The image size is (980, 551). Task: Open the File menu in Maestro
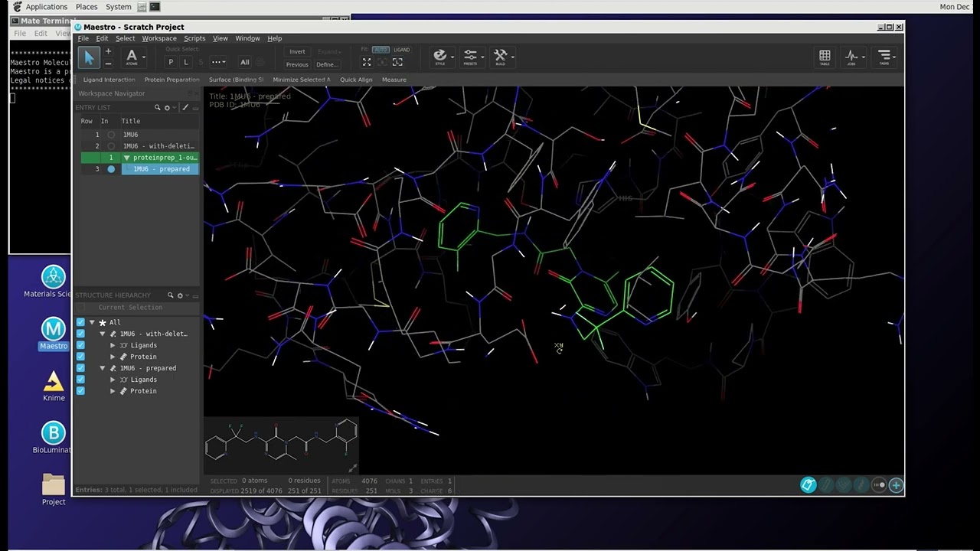83,38
